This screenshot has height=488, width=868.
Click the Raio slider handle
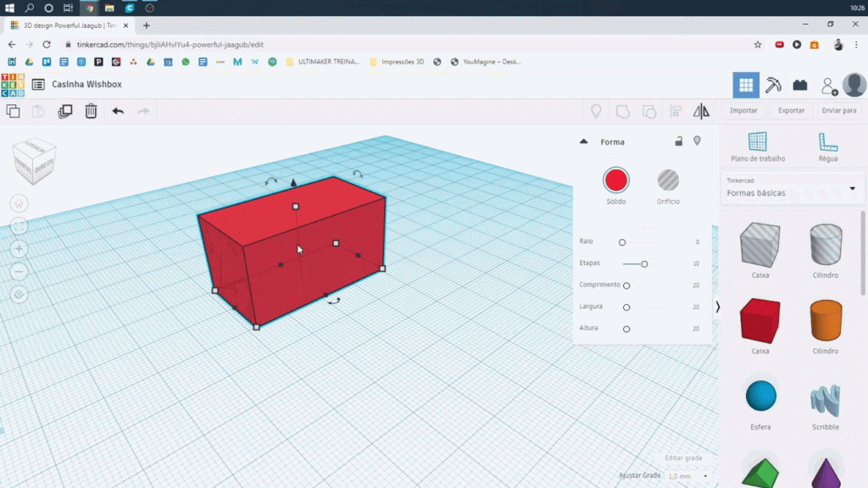[622, 242]
